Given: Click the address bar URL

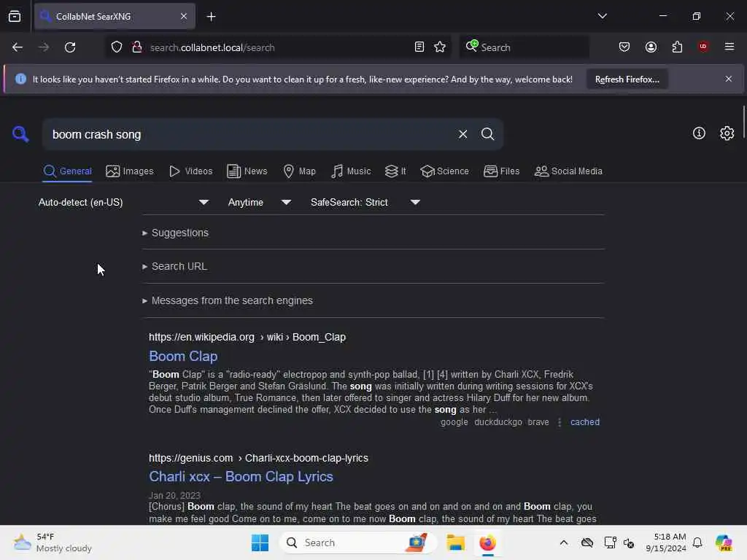Looking at the screenshot, I should tap(212, 47).
